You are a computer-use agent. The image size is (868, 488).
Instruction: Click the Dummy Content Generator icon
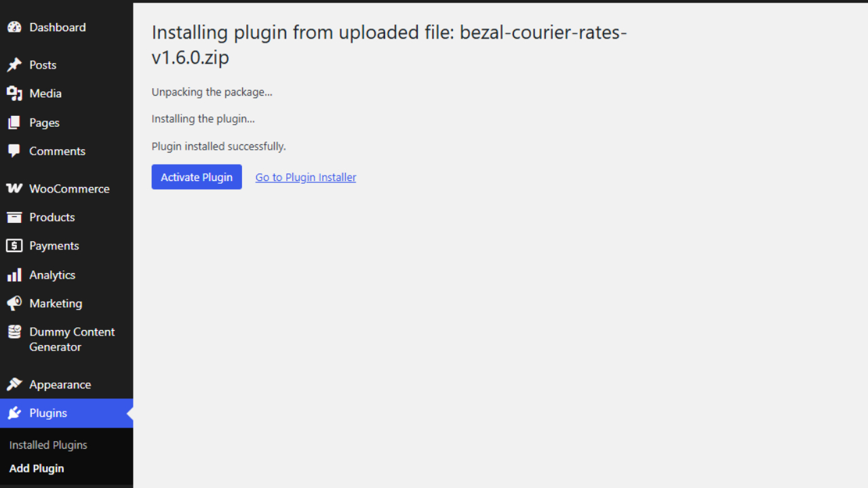point(14,332)
